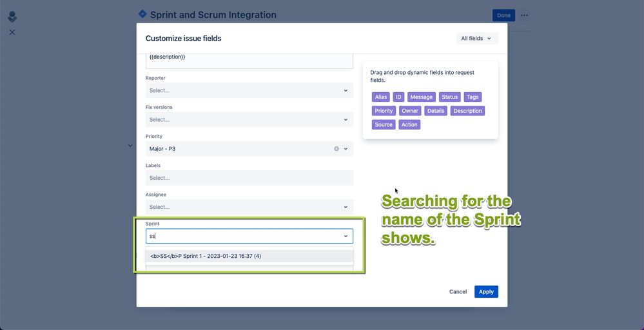Click the X close icon in sidebar
This screenshot has height=330, width=644.
coord(12,32)
